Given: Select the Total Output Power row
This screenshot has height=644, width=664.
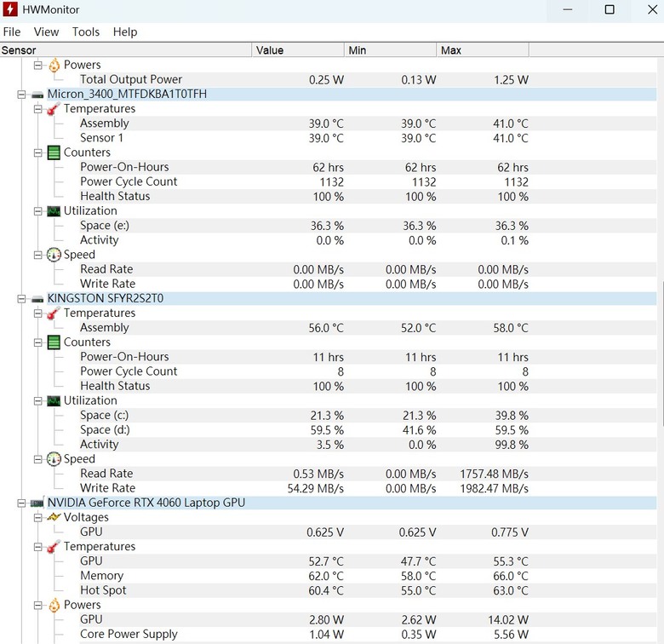Looking at the screenshot, I should click(368, 80).
